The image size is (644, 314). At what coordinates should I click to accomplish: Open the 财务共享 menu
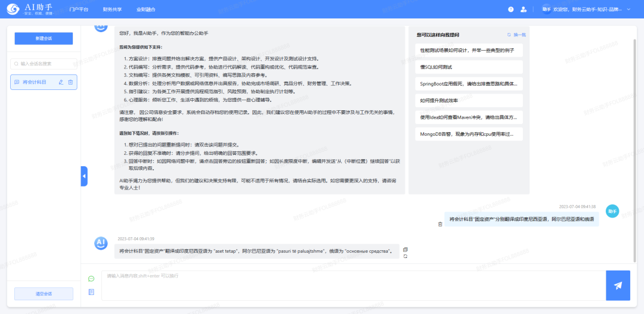point(112,9)
